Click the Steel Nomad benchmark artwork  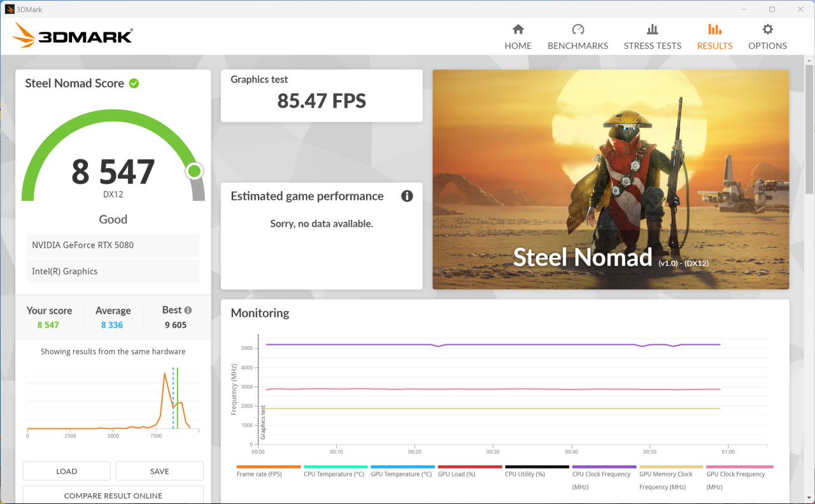point(611,179)
